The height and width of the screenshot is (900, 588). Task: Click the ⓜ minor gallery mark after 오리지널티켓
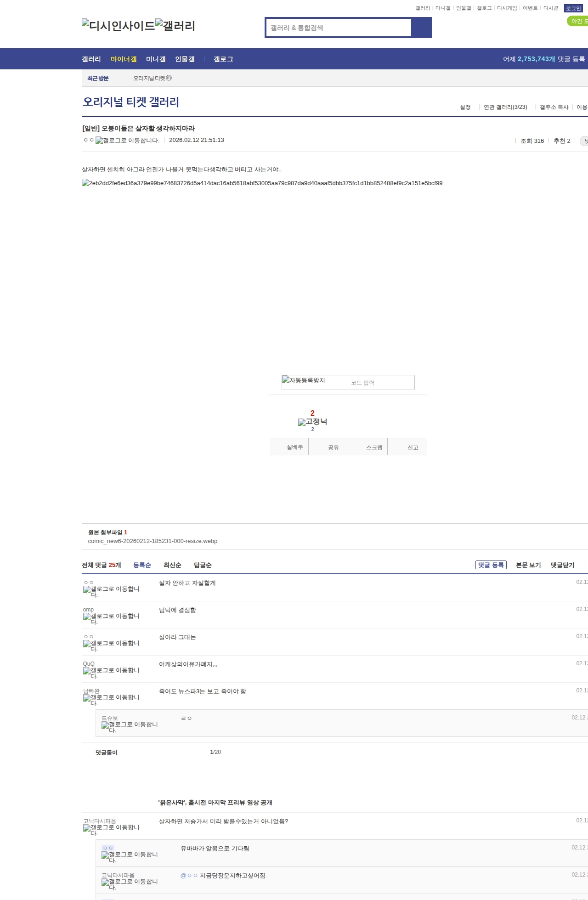(169, 78)
